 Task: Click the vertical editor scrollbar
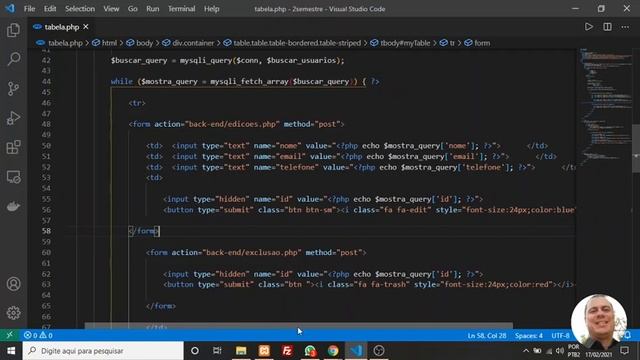click(636, 147)
